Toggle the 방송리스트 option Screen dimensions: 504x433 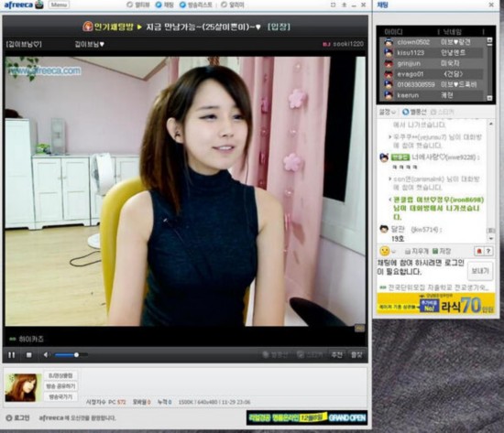[196, 5]
